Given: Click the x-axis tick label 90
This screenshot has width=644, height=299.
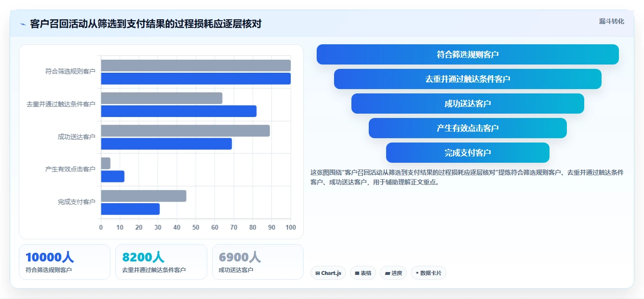Looking at the screenshot, I should pyautogui.click(x=272, y=227).
